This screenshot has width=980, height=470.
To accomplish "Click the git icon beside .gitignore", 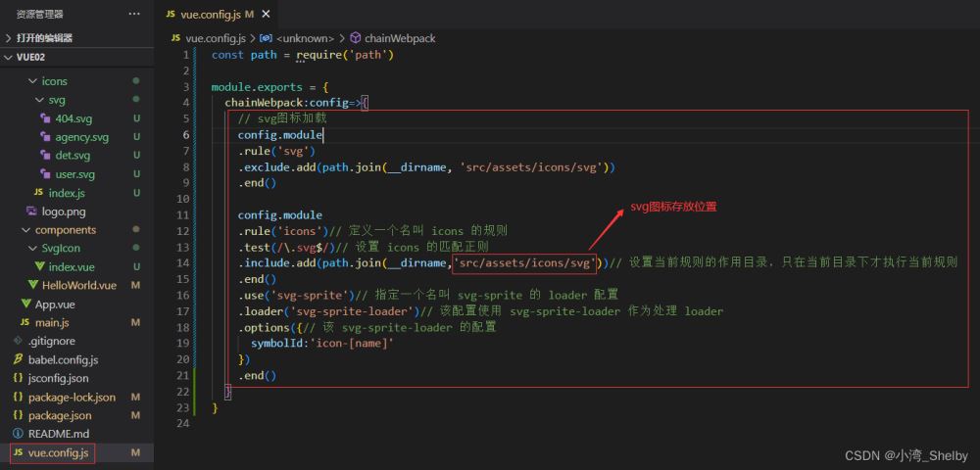I will (x=18, y=341).
